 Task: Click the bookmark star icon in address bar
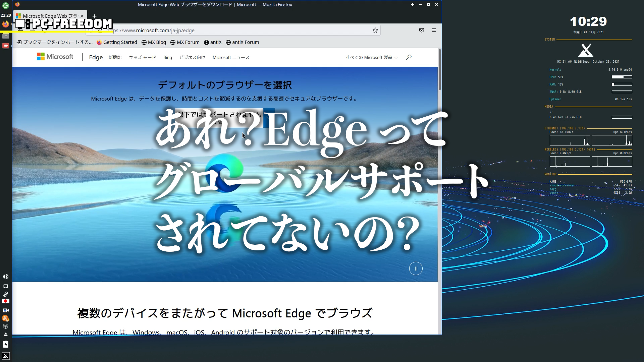[375, 31]
